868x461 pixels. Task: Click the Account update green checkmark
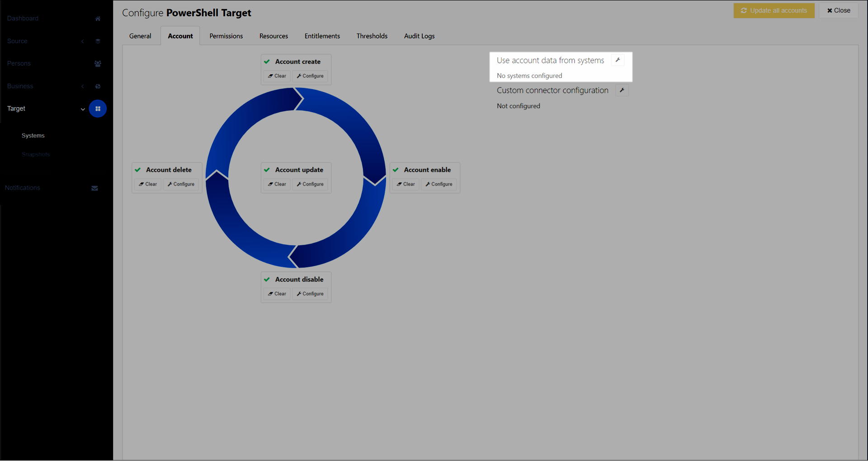(267, 170)
